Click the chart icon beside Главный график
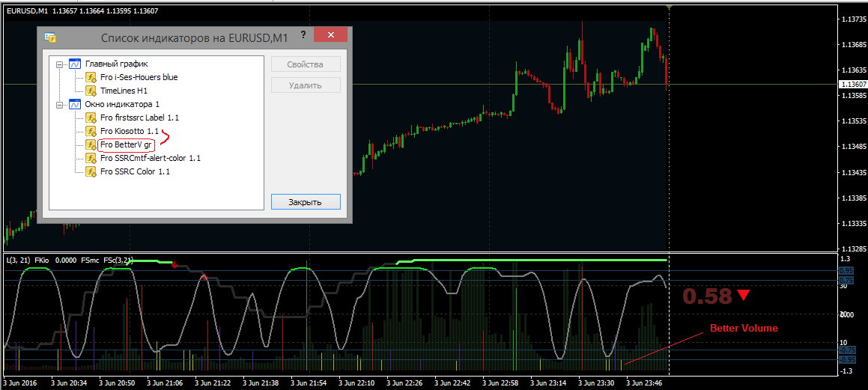 tap(75, 64)
